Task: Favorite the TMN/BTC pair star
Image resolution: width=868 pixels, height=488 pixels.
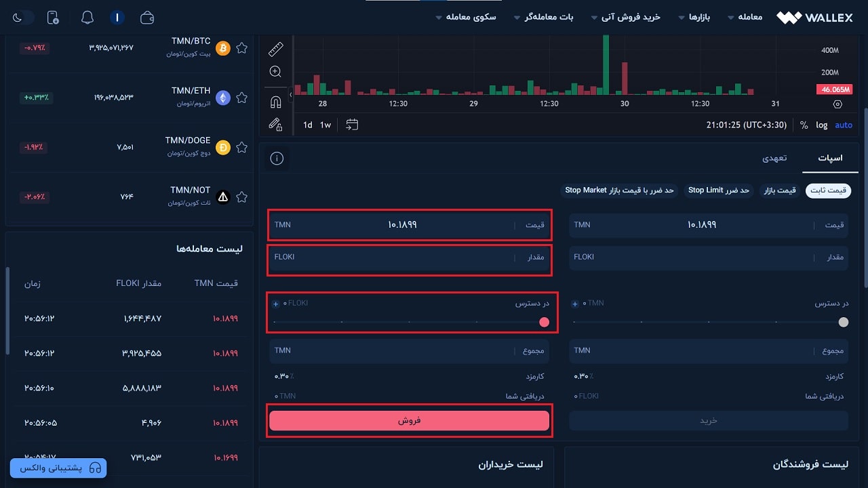Action: click(242, 48)
